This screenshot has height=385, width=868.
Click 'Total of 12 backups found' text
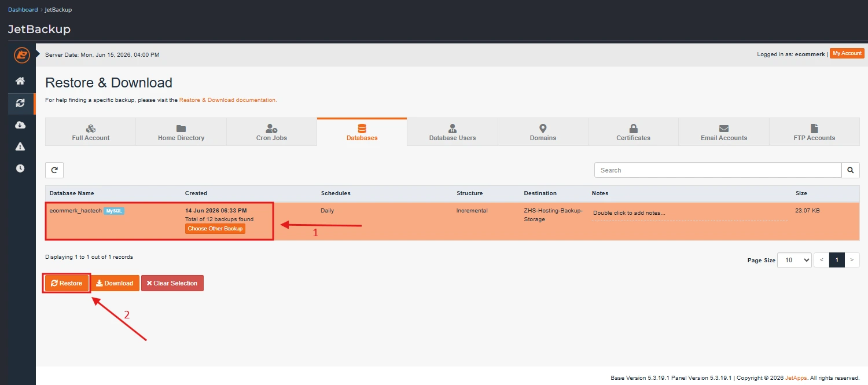[x=219, y=219]
